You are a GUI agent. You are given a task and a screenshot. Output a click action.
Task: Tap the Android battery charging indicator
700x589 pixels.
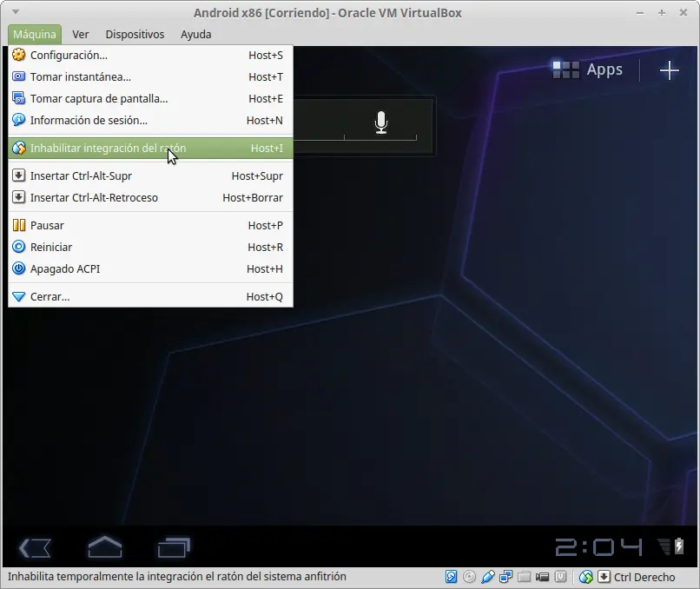click(679, 546)
